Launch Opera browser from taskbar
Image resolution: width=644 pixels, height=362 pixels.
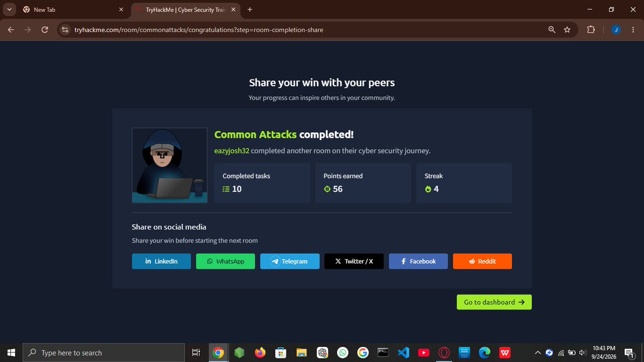[444, 353]
